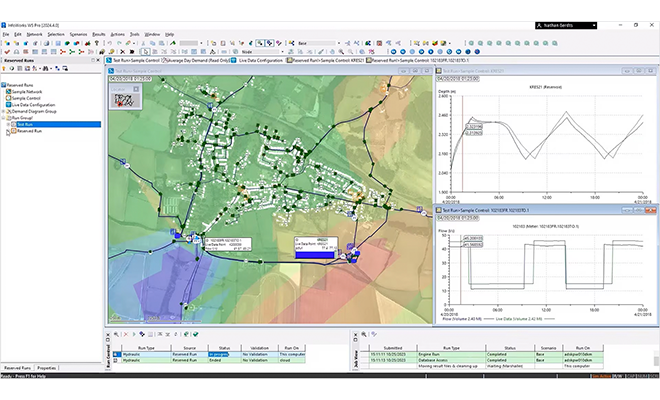Select the Reserved Run tree item
Image resolution: width=660 pixels, height=400 pixels.
28,132
